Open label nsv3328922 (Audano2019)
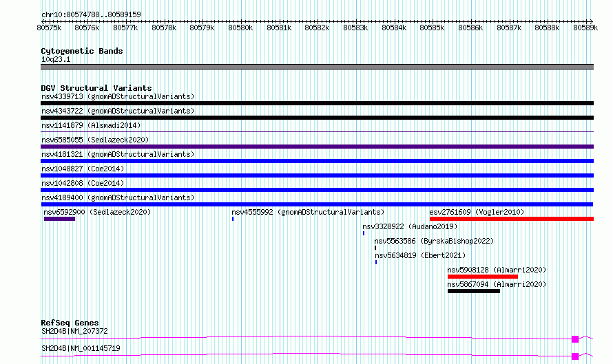Screen dimensions: 613x364 pyautogui.click(x=410, y=226)
